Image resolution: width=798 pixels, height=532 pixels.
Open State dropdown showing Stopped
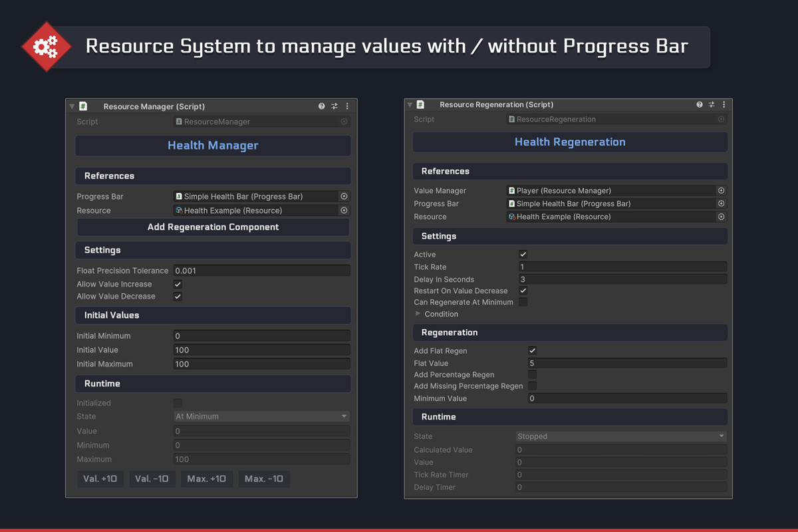[x=621, y=436]
